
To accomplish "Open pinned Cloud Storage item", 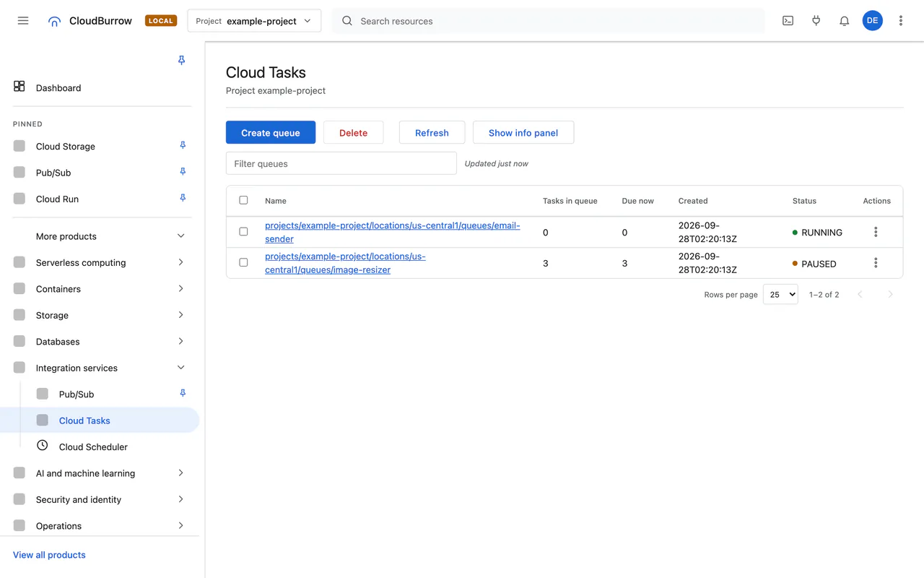I will coord(66,146).
